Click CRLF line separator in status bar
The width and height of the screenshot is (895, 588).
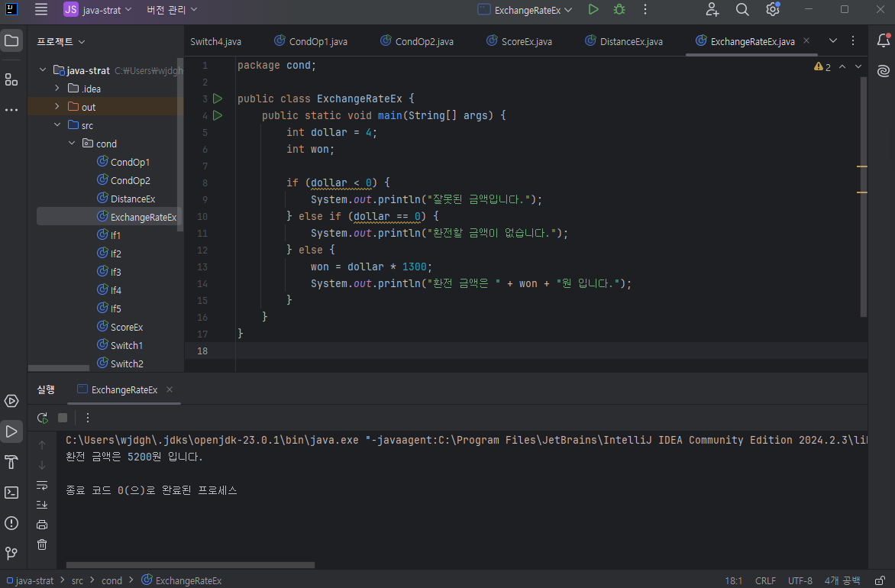click(x=765, y=580)
